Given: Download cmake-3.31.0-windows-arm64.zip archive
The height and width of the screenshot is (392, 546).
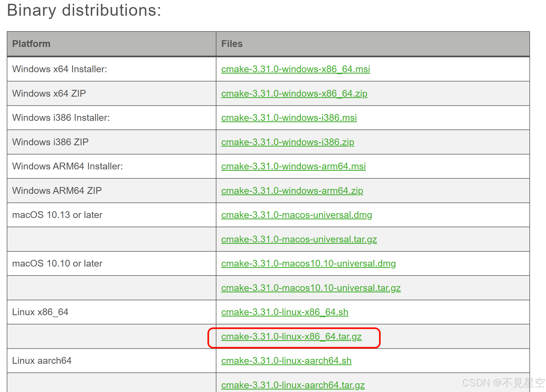Looking at the screenshot, I should click(292, 191).
